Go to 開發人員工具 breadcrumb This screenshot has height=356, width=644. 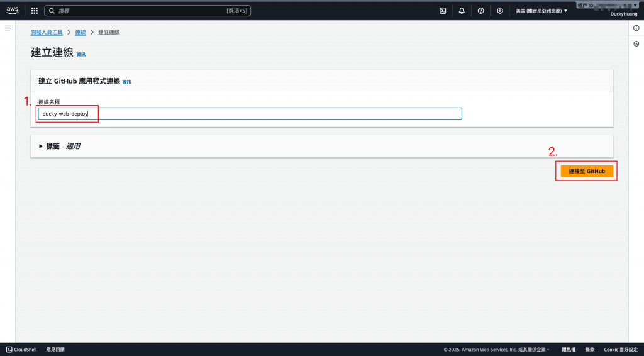pos(47,32)
